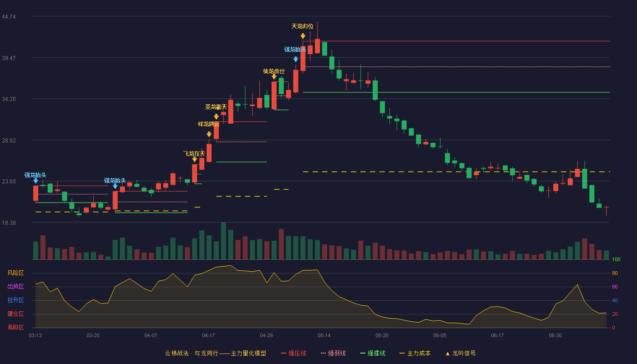Select the 建仓区 zone label
The height and width of the screenshot is (364, 637).
(x=15, y=314)
